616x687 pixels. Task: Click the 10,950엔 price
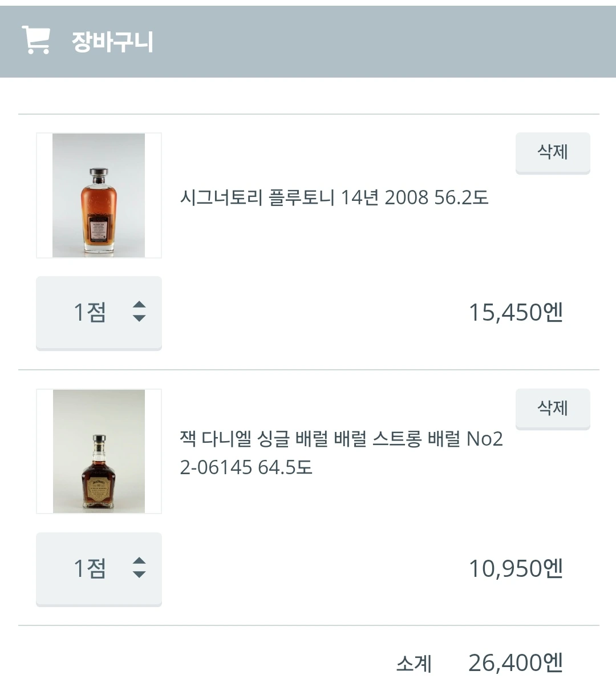516,568
